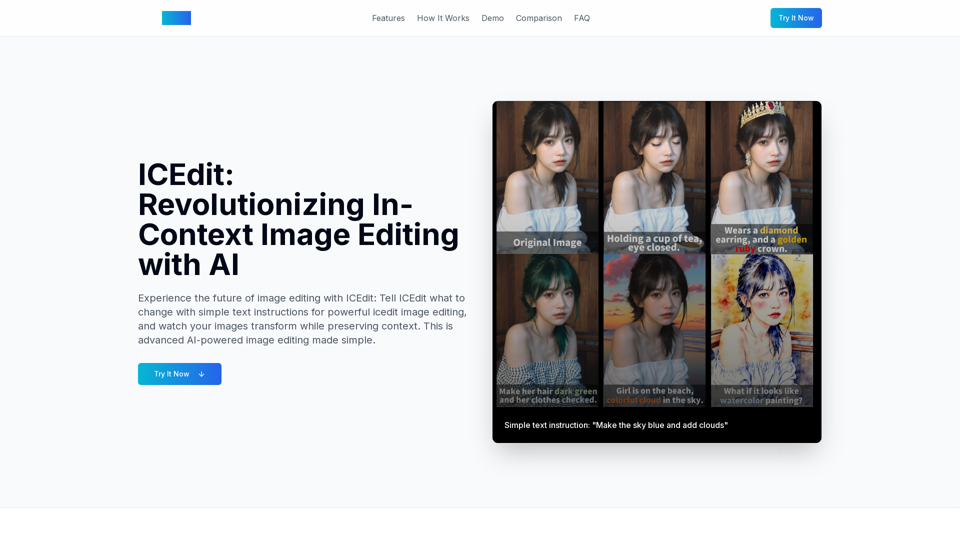
Task: Select the 'Holding a cup of tea' example
Action: click(654, 177)
